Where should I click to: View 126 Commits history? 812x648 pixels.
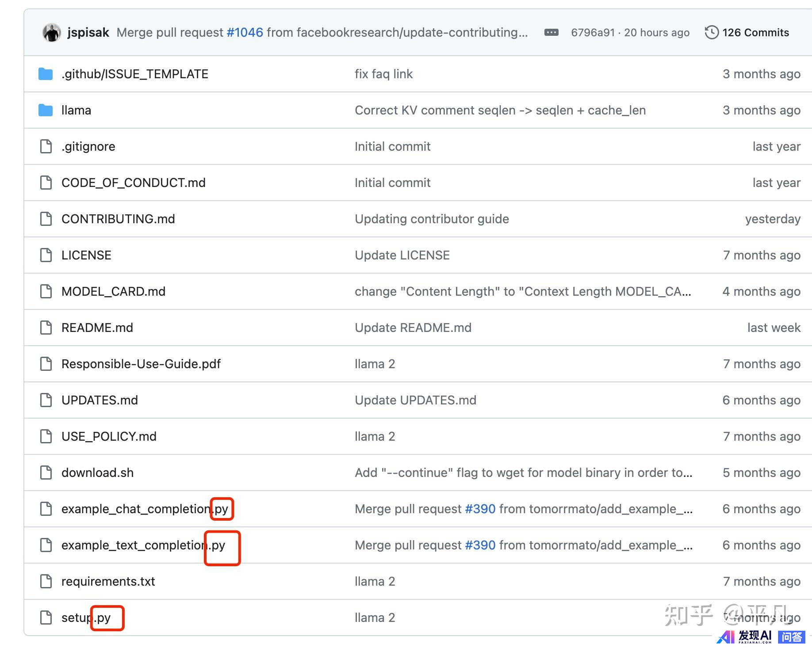point(755,32)
